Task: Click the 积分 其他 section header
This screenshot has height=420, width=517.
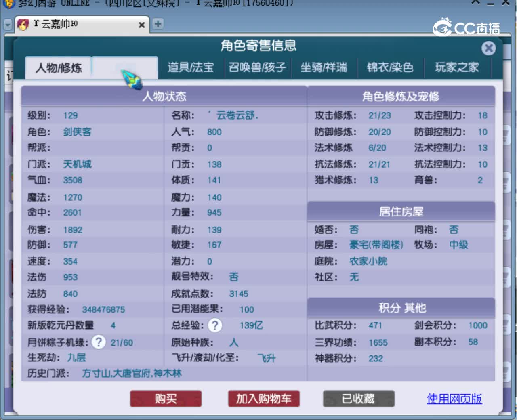Action: click(402, 308)
